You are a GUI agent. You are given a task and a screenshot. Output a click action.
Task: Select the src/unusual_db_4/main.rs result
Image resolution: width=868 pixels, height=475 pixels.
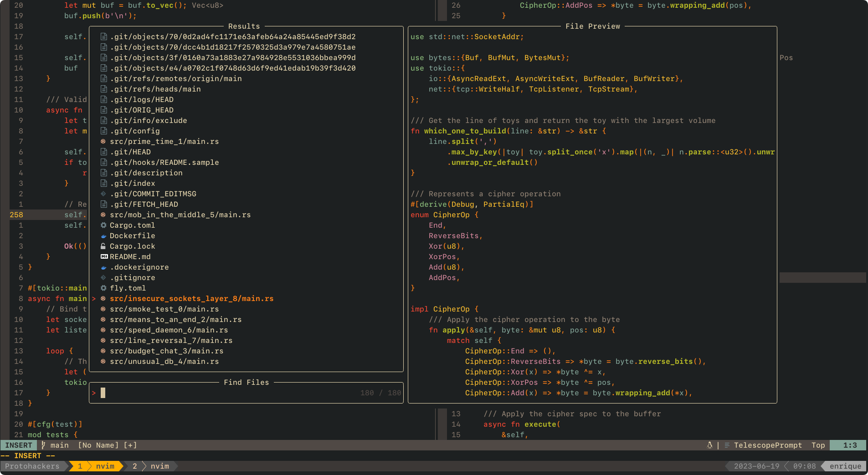coord(246,361)
